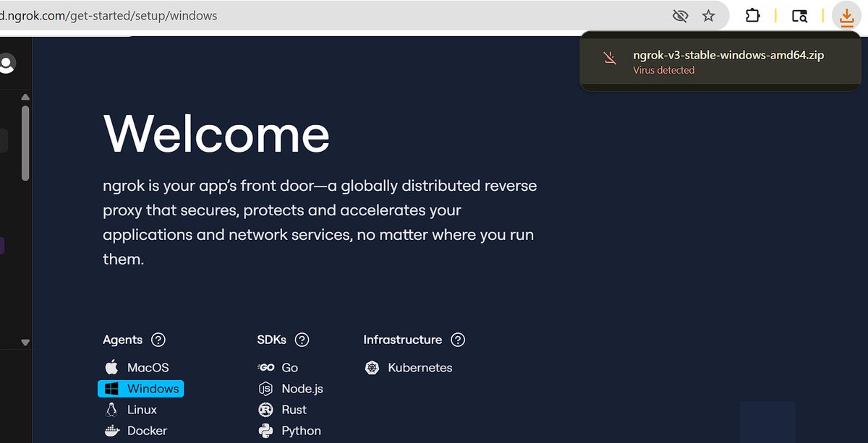Screen dimensions: 868x443
Task: Click the Kubernetes wheel icon
Action: pyautogui.click(x=372, y=368)
